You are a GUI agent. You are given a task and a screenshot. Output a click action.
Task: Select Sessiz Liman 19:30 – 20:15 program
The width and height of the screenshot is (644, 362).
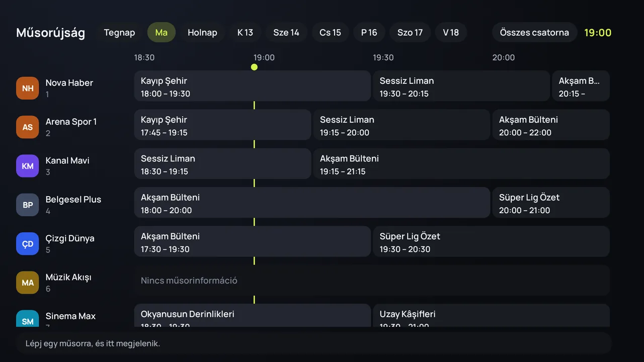pos(461,86)
